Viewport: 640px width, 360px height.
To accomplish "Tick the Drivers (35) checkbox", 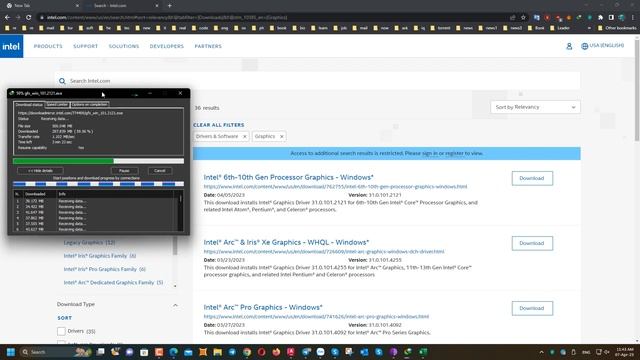I will (61, 331).
